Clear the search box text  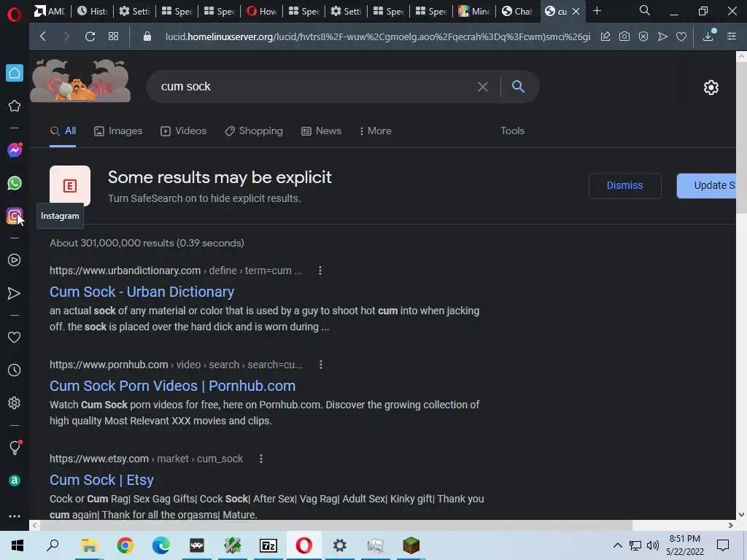click(x=483, y=87)
